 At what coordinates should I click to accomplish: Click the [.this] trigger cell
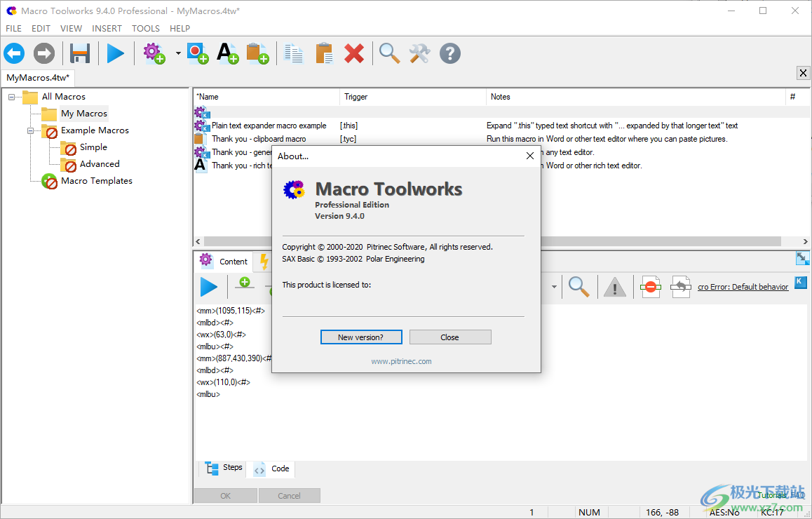[x=349, y=126]
